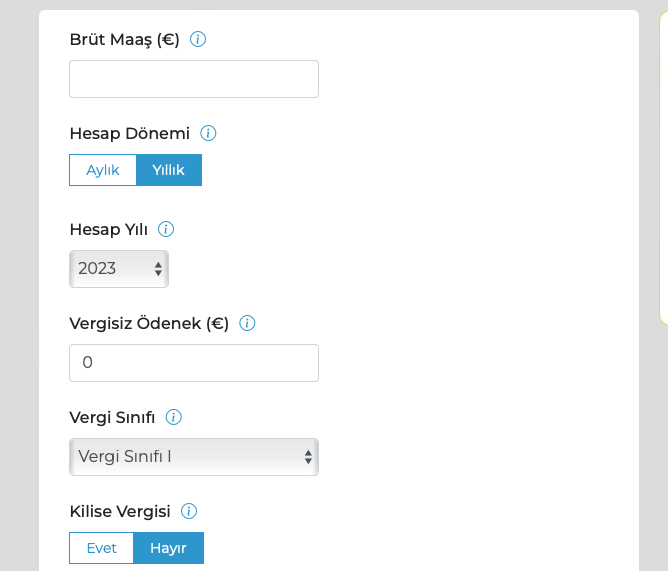Open Vergisiz Ödenek info icon
668x571 pixels.
(247, 323)
